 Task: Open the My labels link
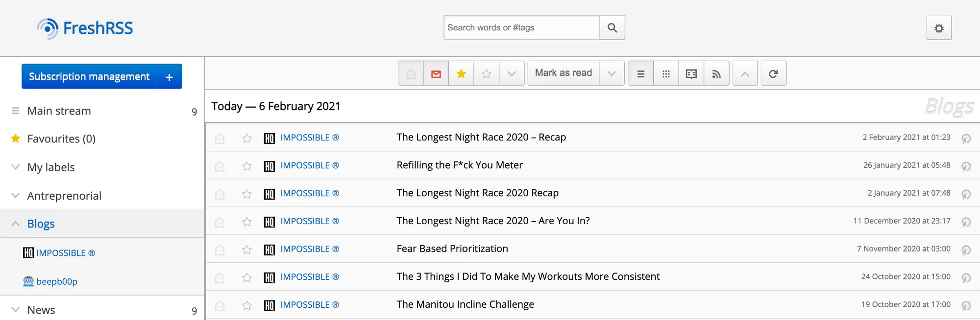tap(51, 167)
